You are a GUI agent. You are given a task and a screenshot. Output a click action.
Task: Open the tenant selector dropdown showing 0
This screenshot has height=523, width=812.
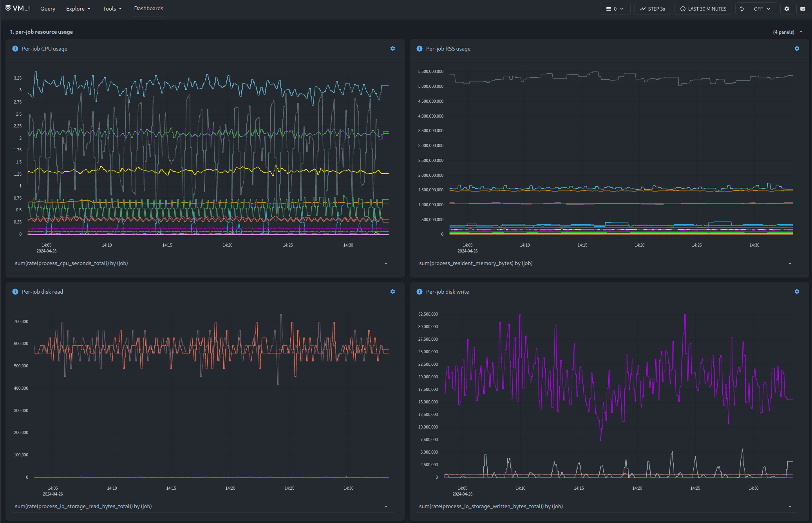[615, 9]
